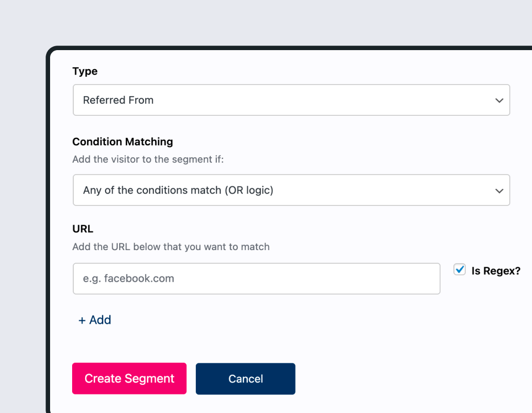The width and height of the screenshot is (532, 413).
Task: Click the URL section label
Action: tap(82, 229)
